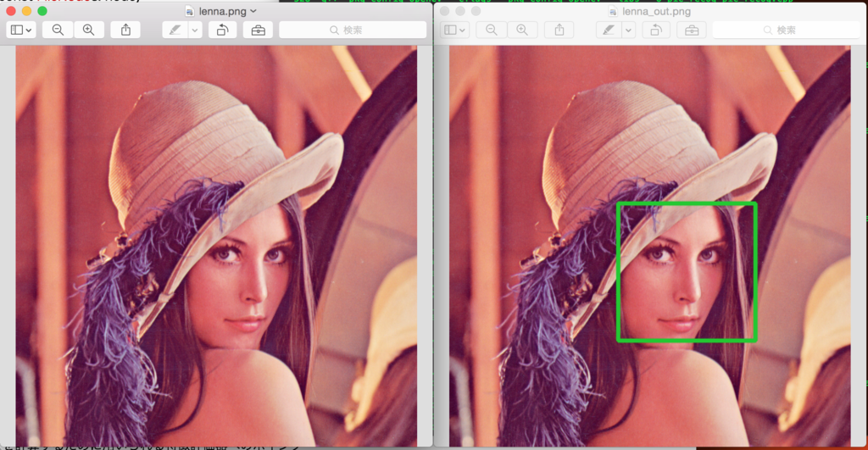The height and width of the screenshot is (450, 868).
Task: Zoom out in lenna.png window
Action: (58, 30)
